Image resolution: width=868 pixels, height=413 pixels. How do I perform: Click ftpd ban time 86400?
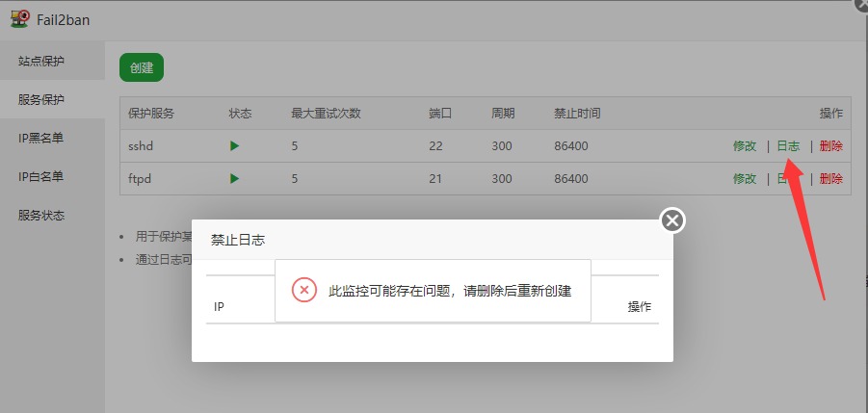click(x=570, y=178)
